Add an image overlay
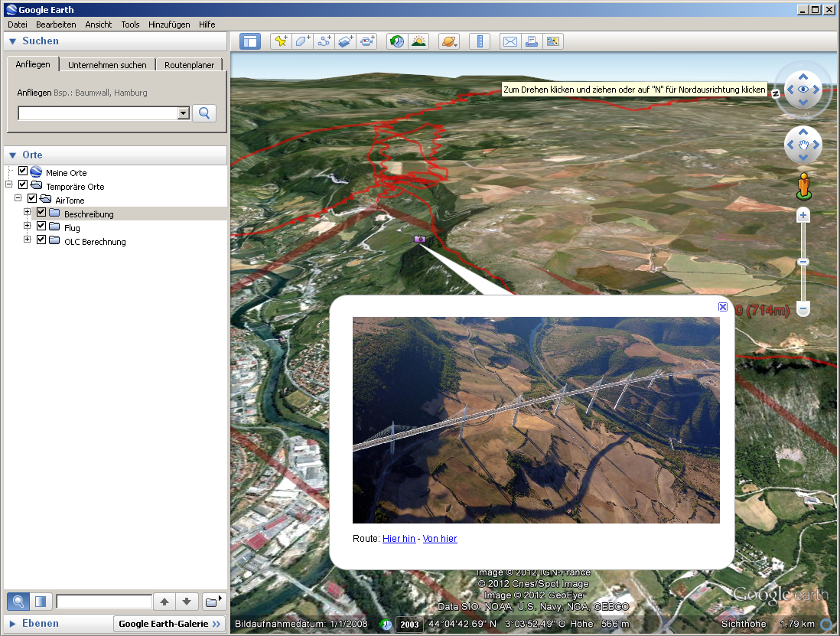The width and height of the screenshot is (840, 636). pyautogui.click(x=346, y=41)
